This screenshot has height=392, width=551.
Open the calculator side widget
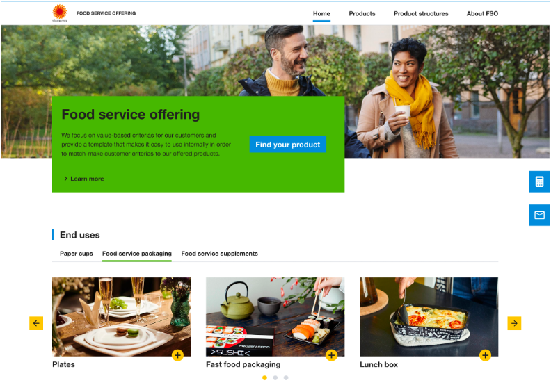click(539, 181)
